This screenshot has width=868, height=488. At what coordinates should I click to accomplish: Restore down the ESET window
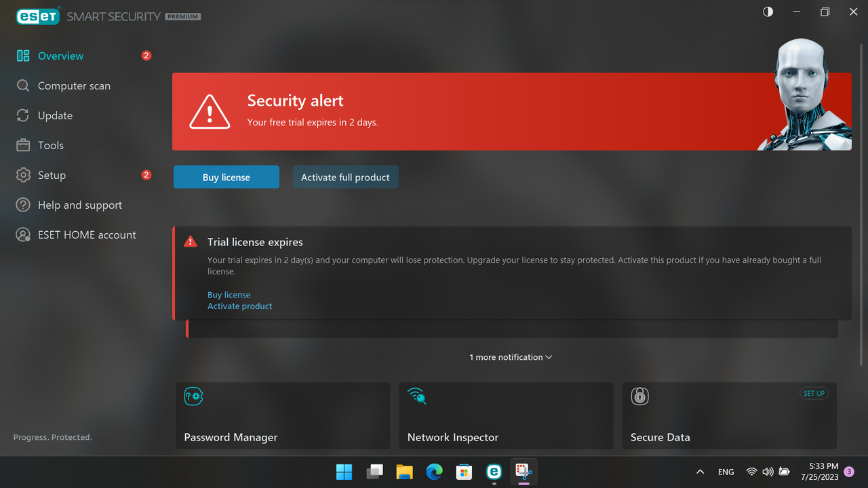tap(825, 12)
